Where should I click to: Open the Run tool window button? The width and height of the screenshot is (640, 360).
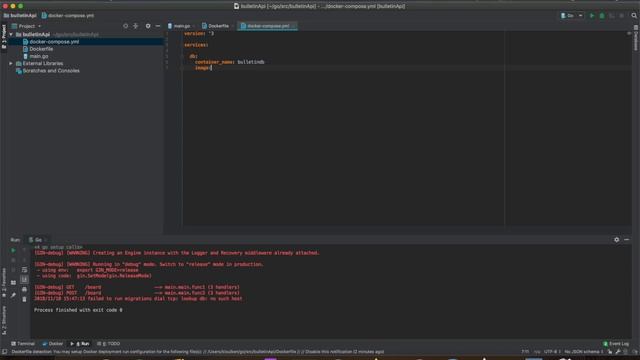(x=80, y=344)
